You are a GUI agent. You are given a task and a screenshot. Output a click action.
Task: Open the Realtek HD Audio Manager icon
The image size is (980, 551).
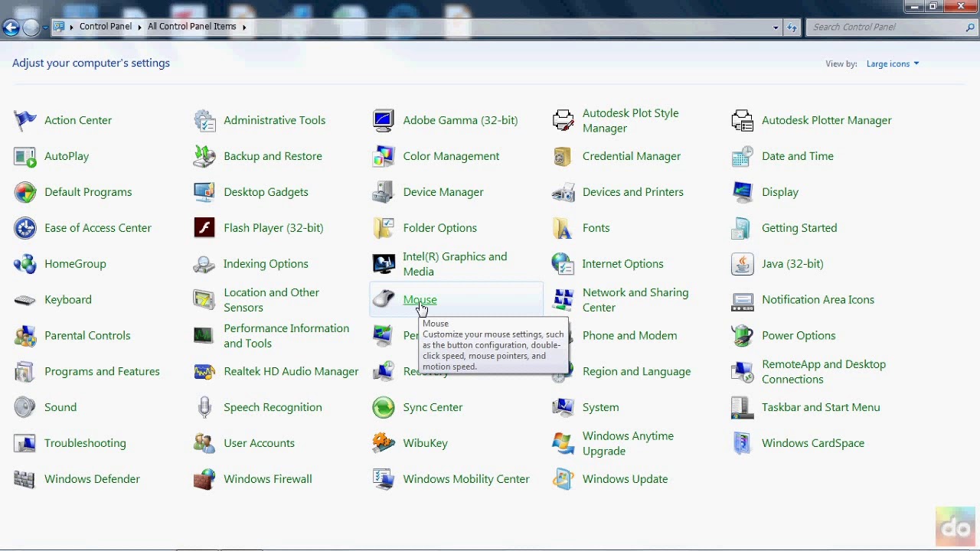pos(204,371)
